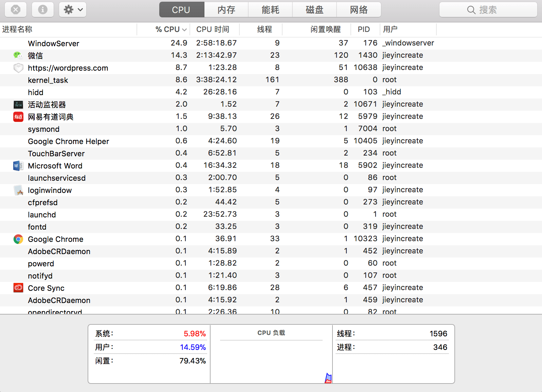Select the notifyd process name
Image resolution: width=542 pixels, height=392 pixels.
click(x=40, y=276)
